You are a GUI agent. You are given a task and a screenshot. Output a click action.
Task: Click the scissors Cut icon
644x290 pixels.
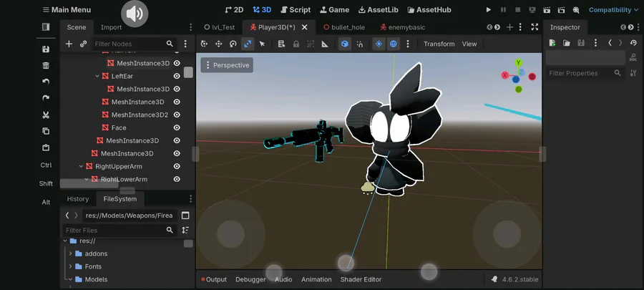click(46, 115)
